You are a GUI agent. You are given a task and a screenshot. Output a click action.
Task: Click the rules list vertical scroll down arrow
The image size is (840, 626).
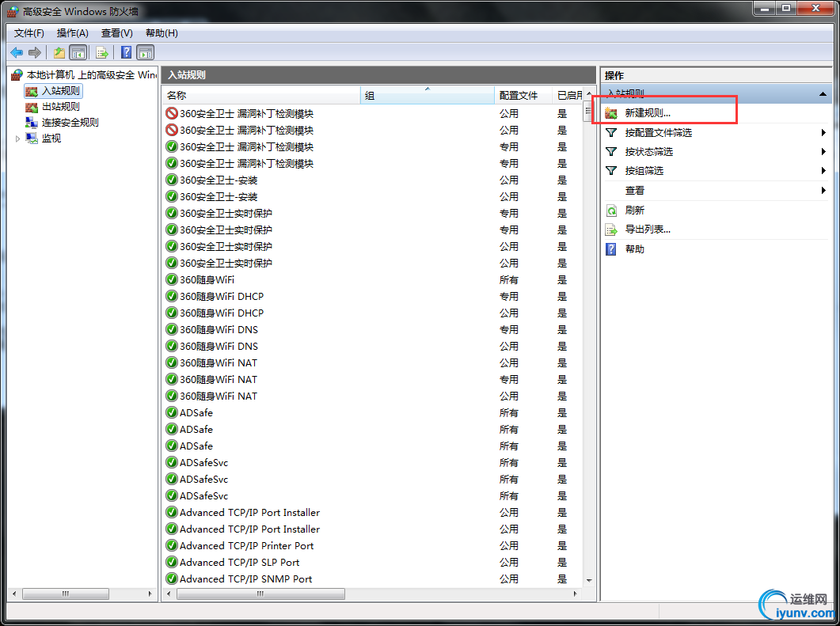[x=589, y=580]
